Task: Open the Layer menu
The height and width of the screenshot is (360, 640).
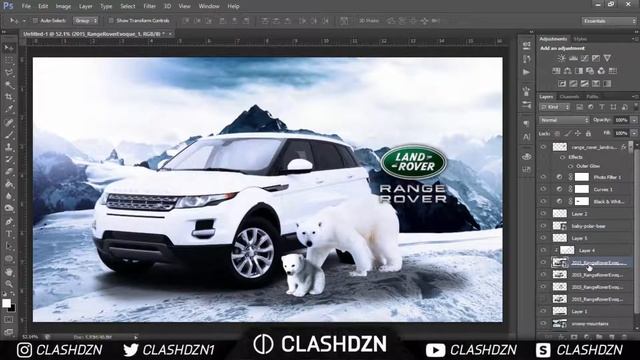Action: point(85,6)
